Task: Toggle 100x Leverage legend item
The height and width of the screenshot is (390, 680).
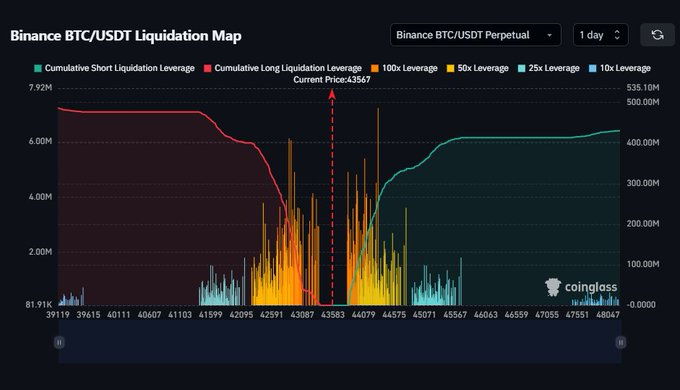Action: [x=405, y=68]
